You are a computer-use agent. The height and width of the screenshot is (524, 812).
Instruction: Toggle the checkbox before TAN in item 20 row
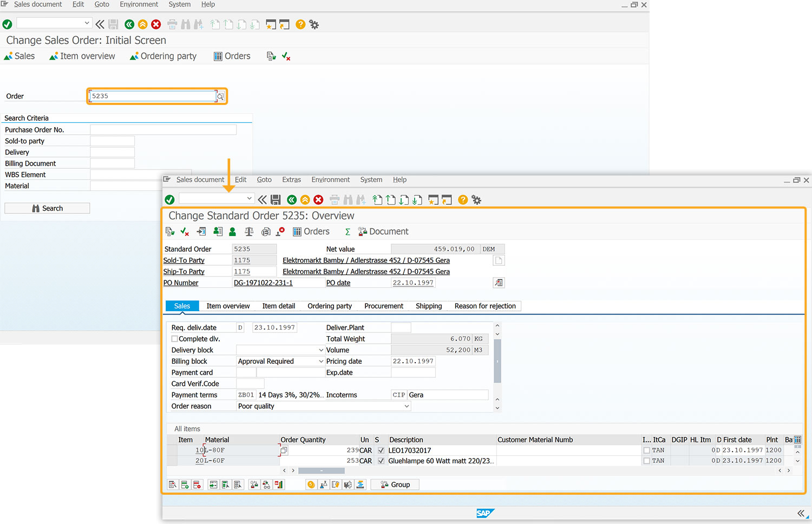click(646, 461)
